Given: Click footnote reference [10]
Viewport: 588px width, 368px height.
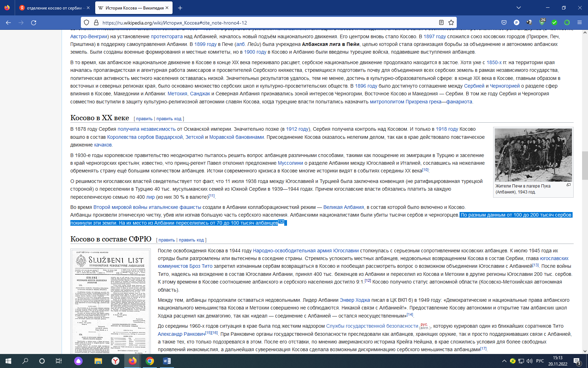Looking at the screenshot, I should click(x=425, y=170).
